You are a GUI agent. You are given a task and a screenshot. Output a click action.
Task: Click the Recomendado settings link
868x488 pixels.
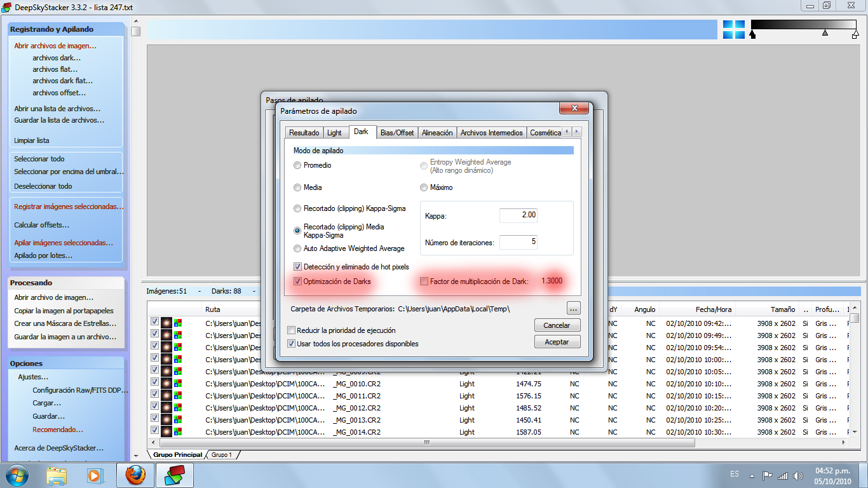[x=58, y=430]
